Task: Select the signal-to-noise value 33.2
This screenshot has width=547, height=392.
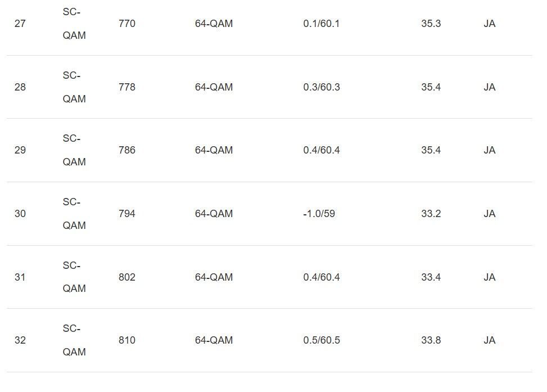Action: pyautogui.click(x=431, y=214)
